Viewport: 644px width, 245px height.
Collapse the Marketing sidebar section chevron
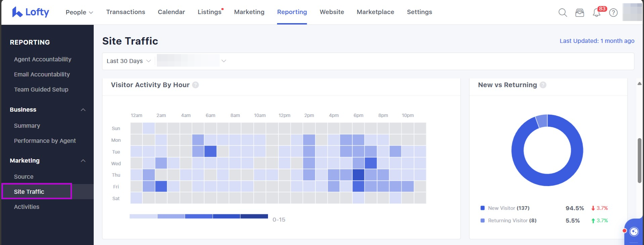click(83, 161)
